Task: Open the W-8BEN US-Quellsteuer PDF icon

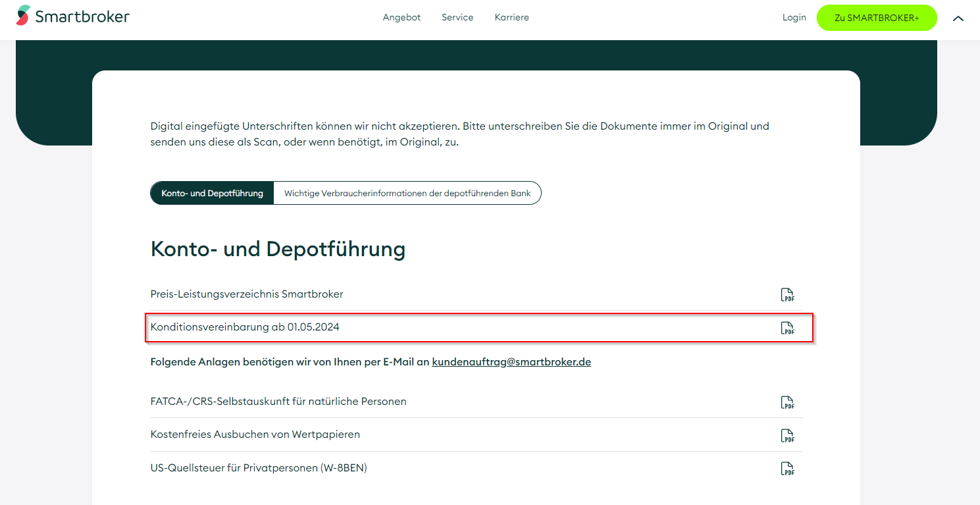Action: 787,469
